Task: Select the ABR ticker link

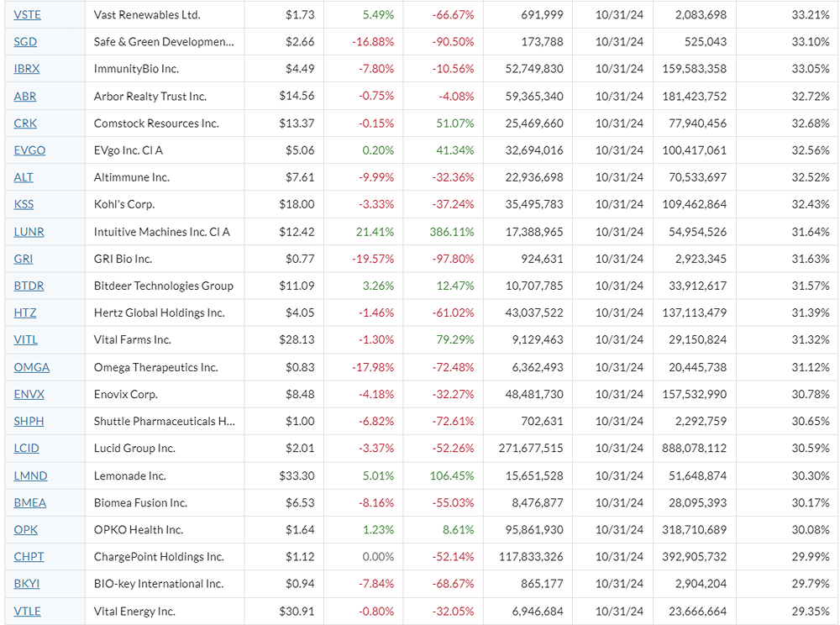Action: tap(25, 97)
